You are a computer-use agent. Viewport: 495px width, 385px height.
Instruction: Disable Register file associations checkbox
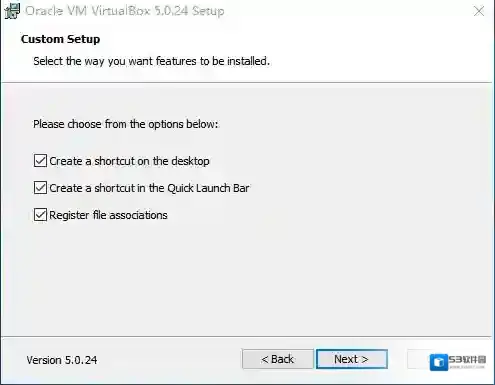click(40, 215)
